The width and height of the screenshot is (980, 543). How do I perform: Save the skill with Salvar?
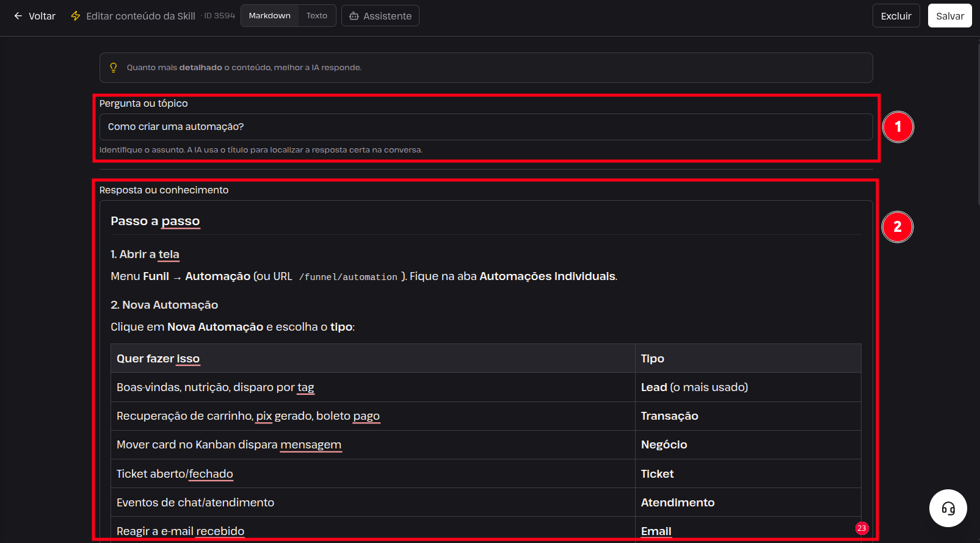(x=950, y=16)
